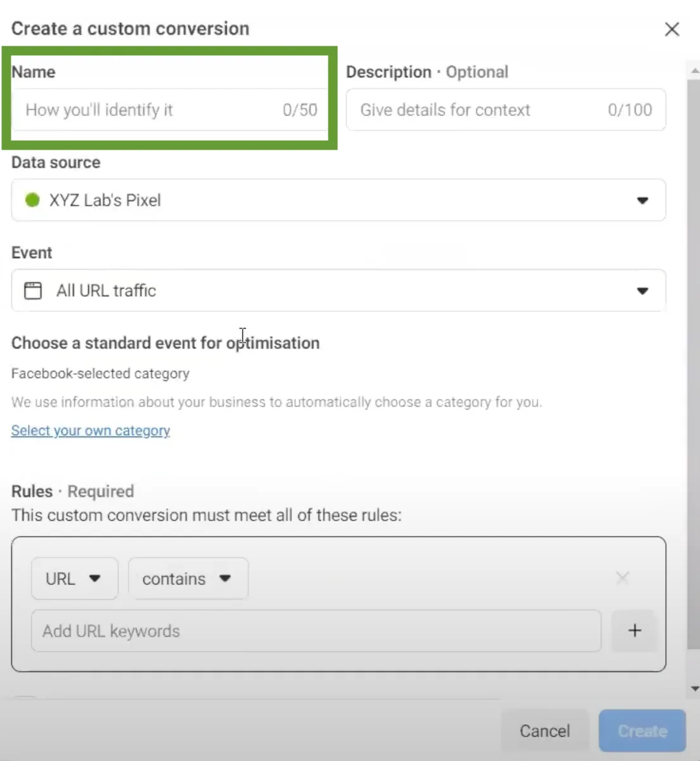Remove the URL rule with the X icon
This screenshot has height=761, width=700.
coord(623,578)
